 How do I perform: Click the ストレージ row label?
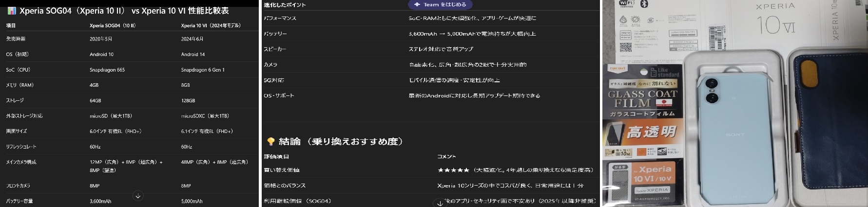tap(15, 101)
